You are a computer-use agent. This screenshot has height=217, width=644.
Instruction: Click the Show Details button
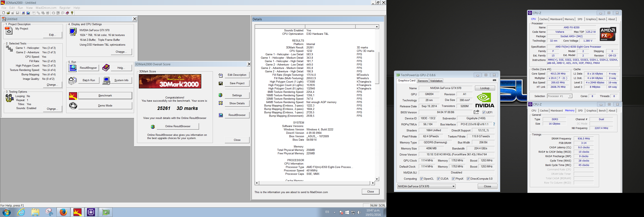237,103
